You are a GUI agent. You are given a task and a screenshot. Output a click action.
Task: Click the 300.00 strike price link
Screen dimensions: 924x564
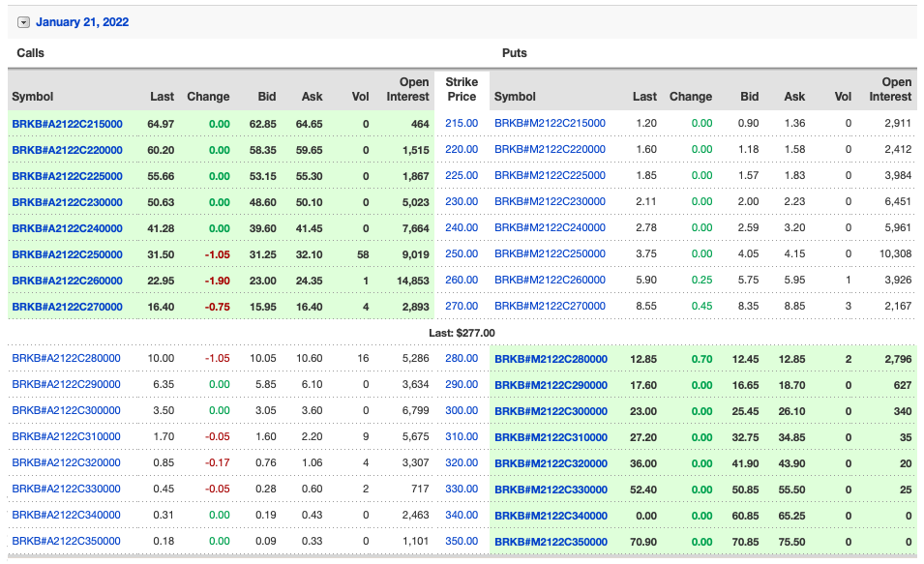(x=462, y=411)
